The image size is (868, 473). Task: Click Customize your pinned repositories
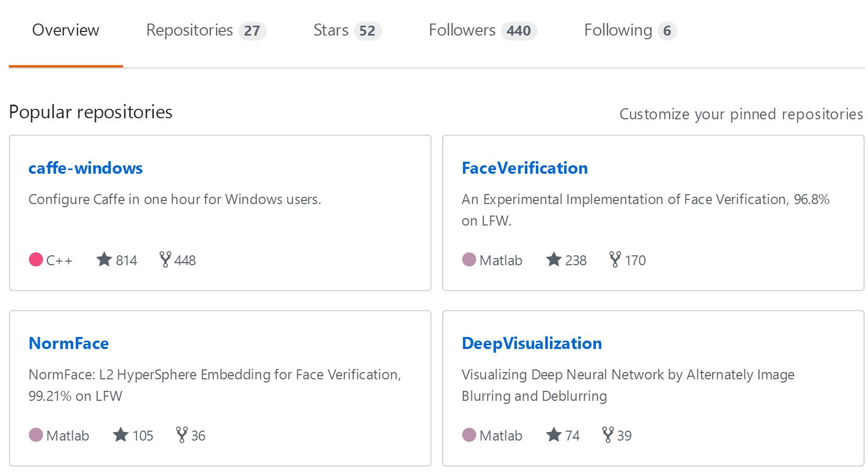point(741,114)
